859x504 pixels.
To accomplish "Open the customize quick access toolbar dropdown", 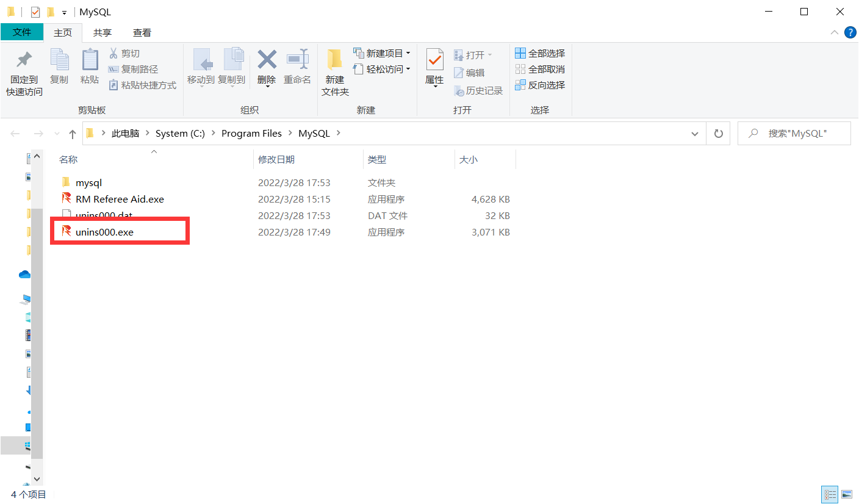I will click(x=64, y=12).
